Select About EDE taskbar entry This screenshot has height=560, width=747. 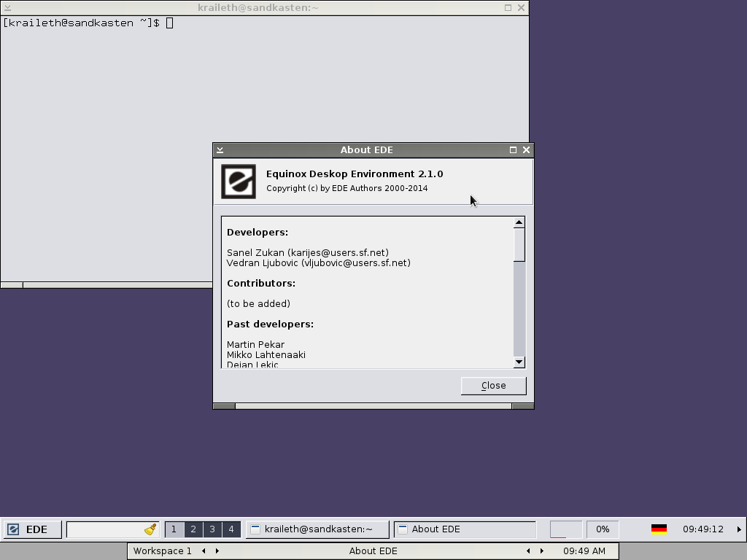465,529
